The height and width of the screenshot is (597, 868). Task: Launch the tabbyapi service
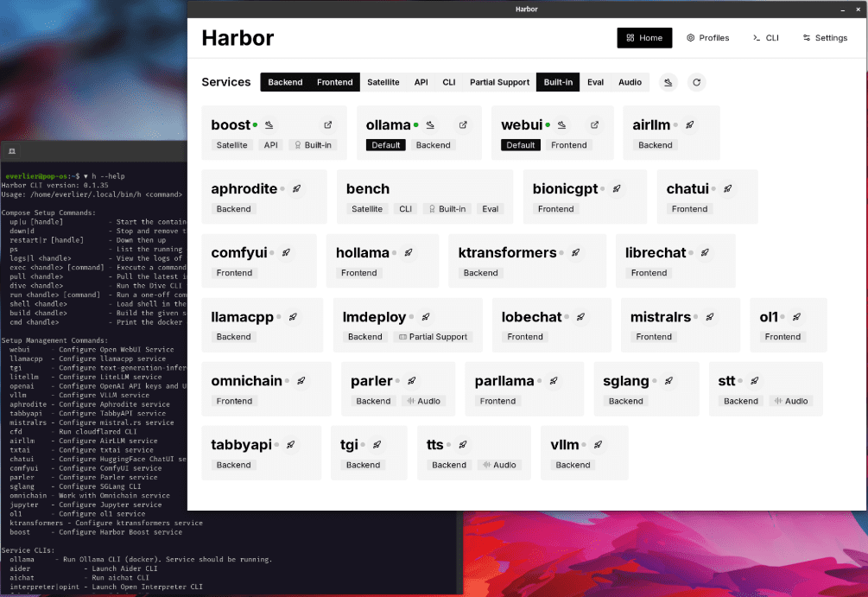pos(290,445)
